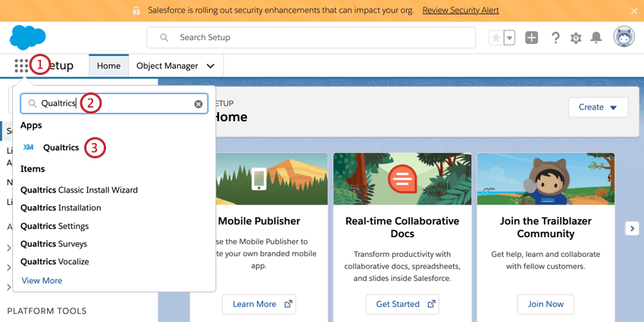Open the App Launcher grid icon
The image size is (644, 322).
pos(21,66)
